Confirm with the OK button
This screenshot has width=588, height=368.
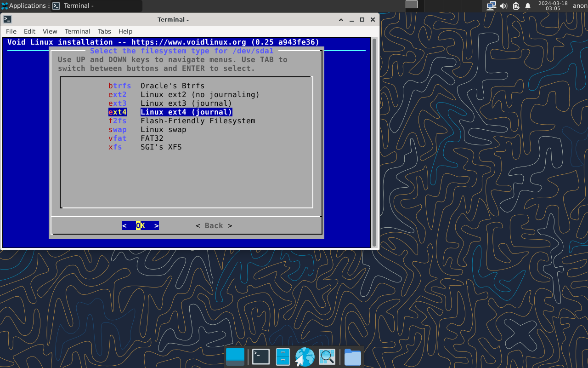[x=141, y=226]
